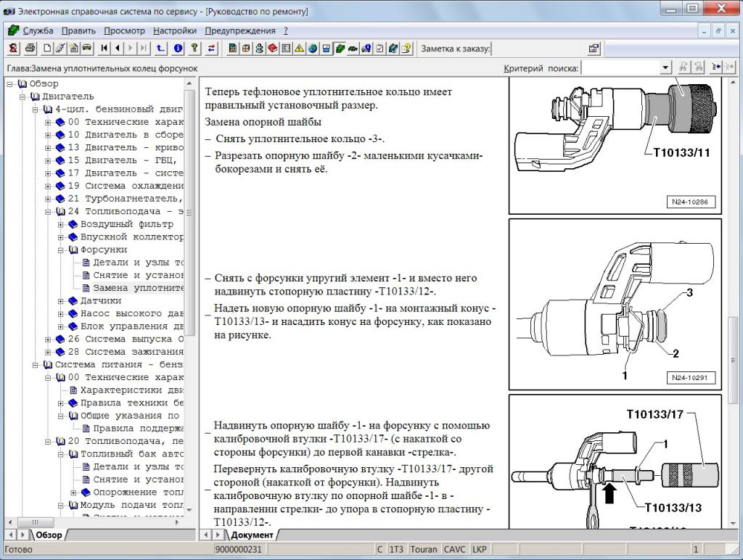This screenshot has width=743, height=560.
Task: Click the small car icon beside the document icons
Action: point(87,48)
